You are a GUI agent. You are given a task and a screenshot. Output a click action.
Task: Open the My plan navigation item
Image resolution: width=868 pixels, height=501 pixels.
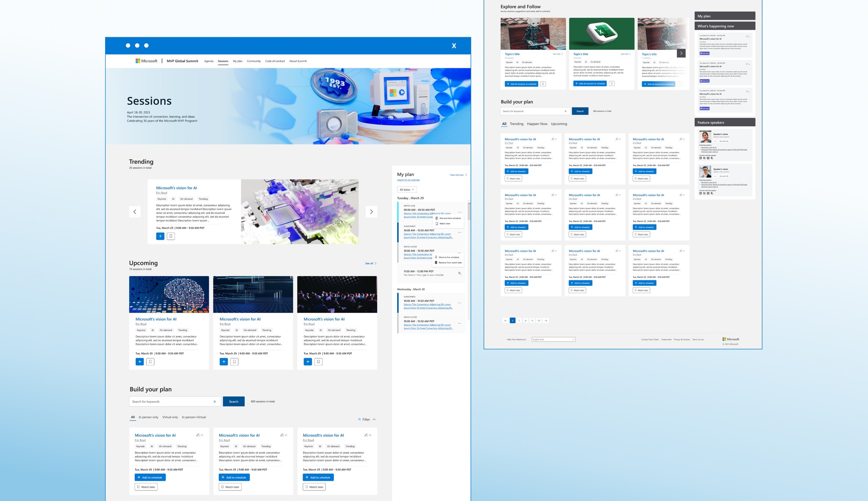237,61
